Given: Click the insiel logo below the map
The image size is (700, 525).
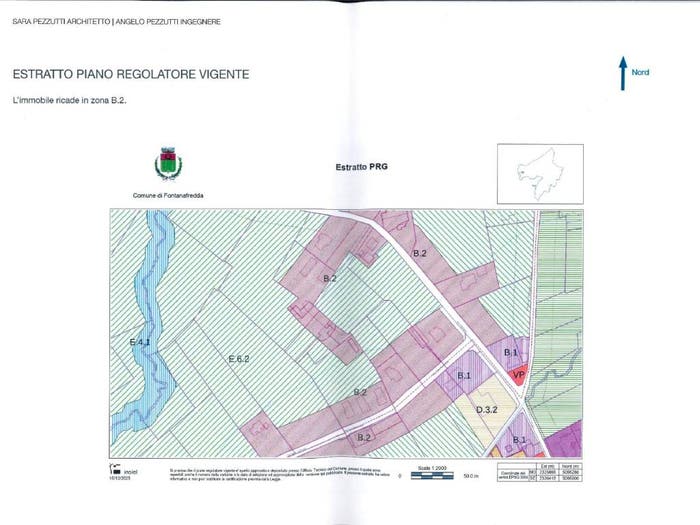Looking at the screenshot, I should tap(123, 470).
